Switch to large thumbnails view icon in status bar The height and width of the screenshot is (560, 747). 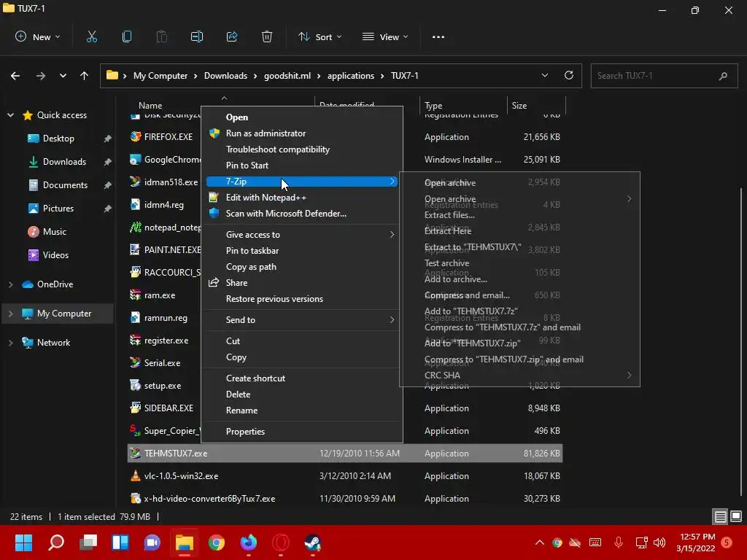[736, 517]
